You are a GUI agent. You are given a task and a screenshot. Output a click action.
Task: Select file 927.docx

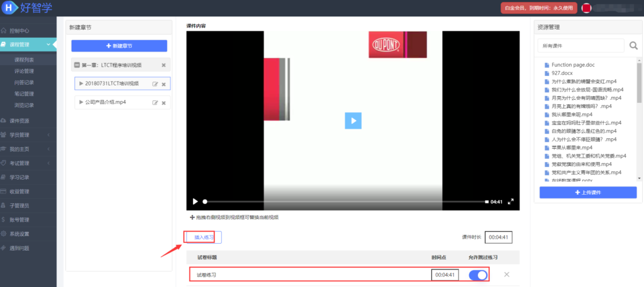pyautogui.click(x=561, y=73)
